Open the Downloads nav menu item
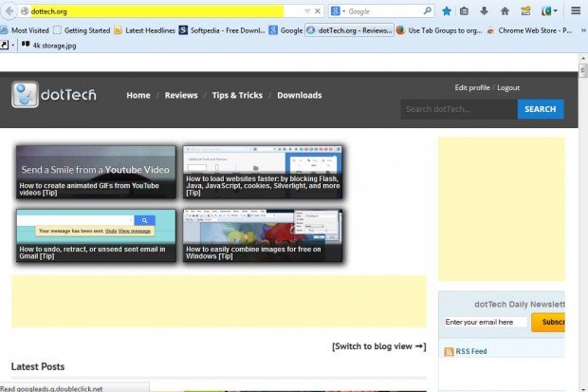 (300, 95)
